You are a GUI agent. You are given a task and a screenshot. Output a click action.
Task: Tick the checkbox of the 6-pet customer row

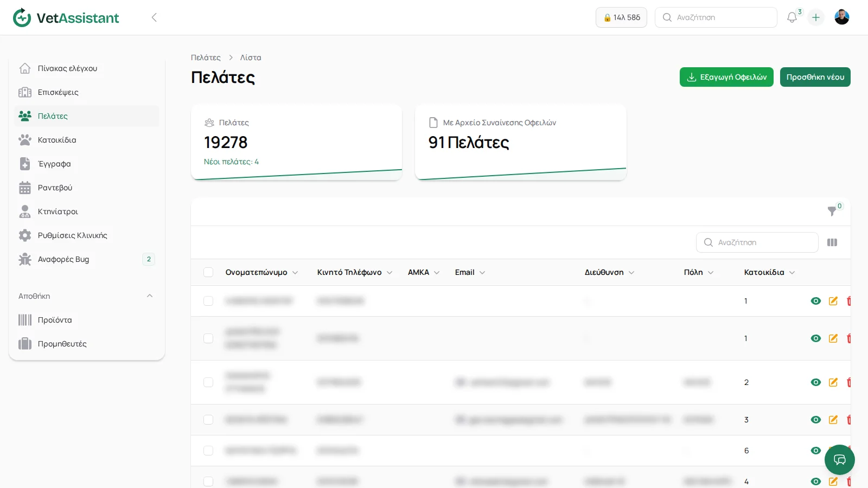(208, 451)
